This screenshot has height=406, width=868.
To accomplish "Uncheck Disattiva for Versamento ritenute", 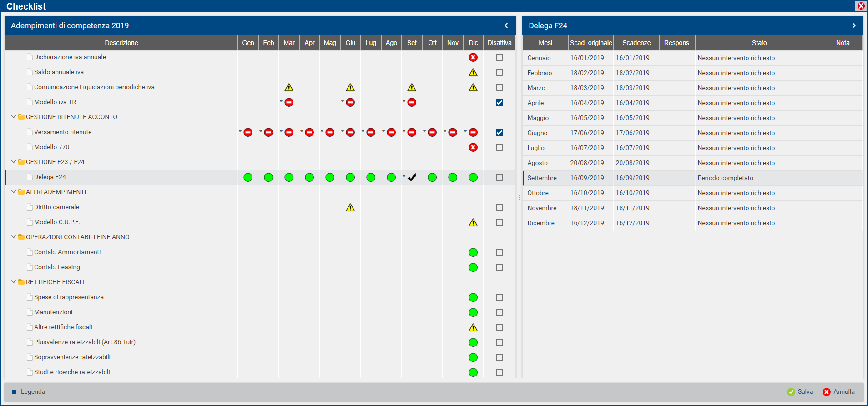I will point(500,132).
